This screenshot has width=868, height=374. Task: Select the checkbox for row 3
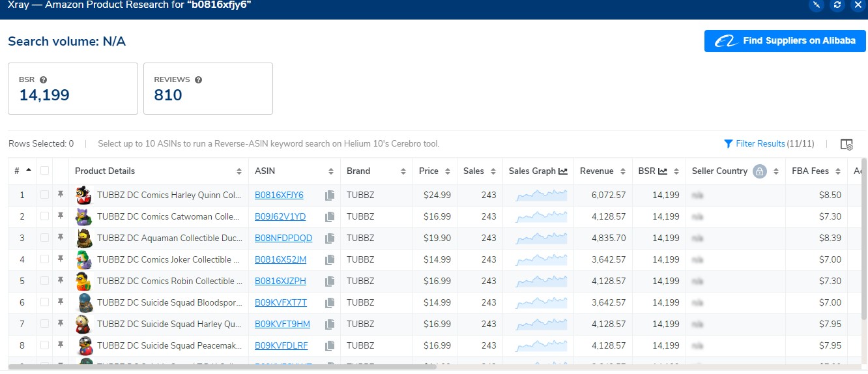tap(44, 238)
